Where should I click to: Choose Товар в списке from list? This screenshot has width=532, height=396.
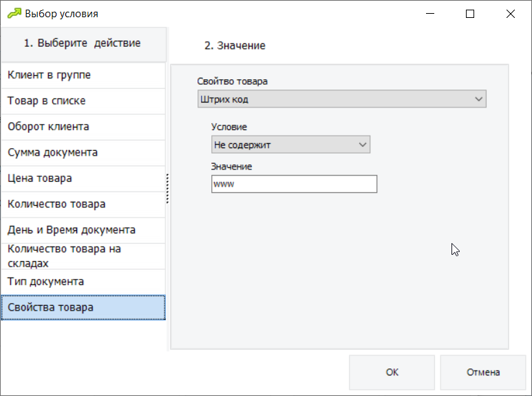pyautogui.click(x=83, y=101)
